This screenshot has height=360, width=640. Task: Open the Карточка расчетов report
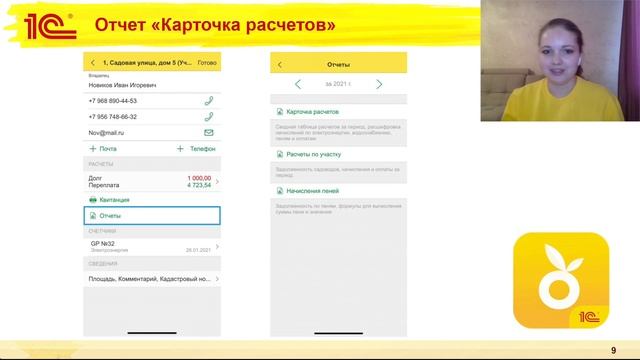pyautogui.click(x=338, y=112)
